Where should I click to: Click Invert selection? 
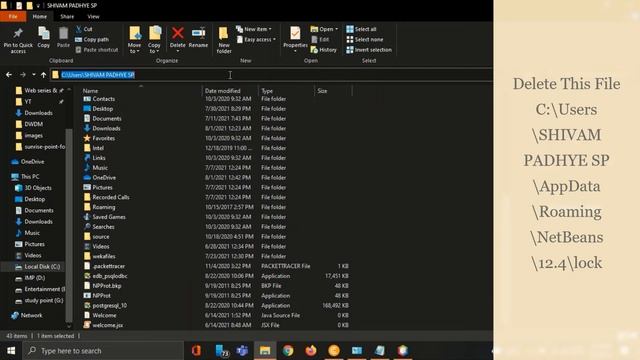(369, 50)
